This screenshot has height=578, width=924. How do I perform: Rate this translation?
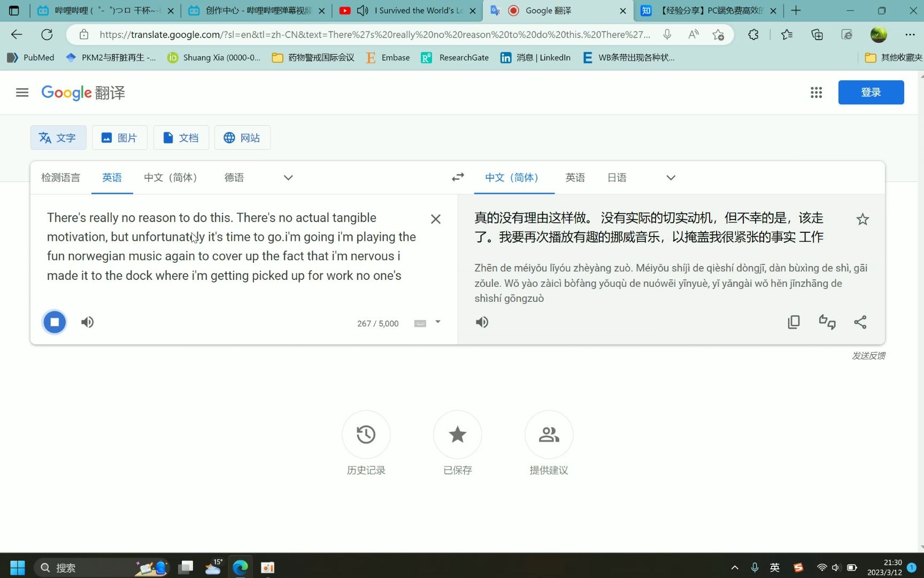pyautogui.click(x=827, y=322)
